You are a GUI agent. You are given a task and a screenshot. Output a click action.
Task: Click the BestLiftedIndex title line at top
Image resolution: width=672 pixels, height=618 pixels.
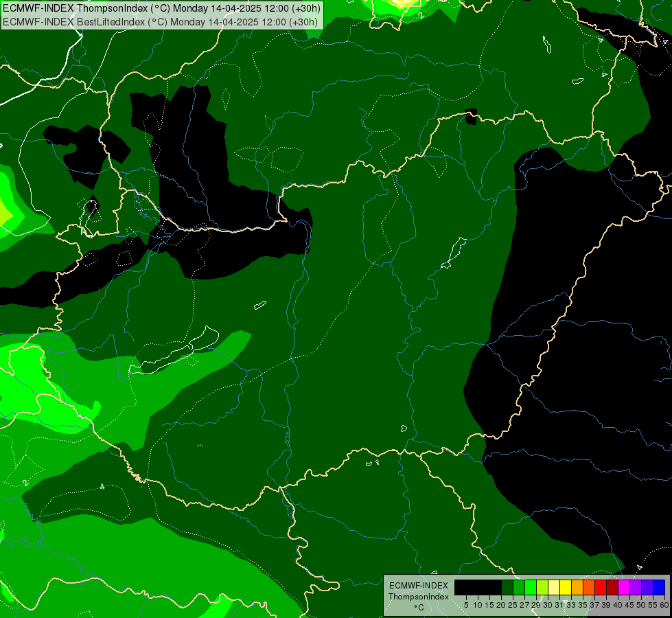pos(161,22)
